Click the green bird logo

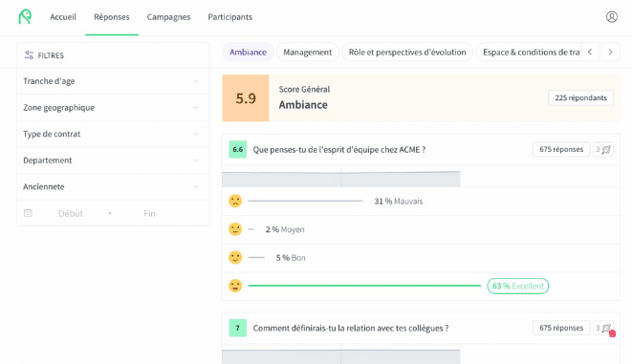tap(25, 17)
